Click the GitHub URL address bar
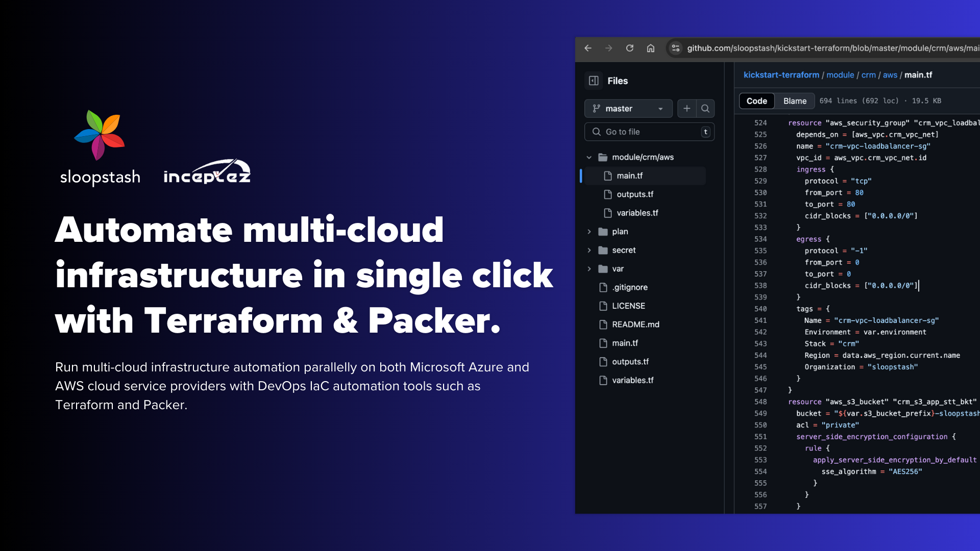Viewport: 980px width, 551px height. pos(832,48)
